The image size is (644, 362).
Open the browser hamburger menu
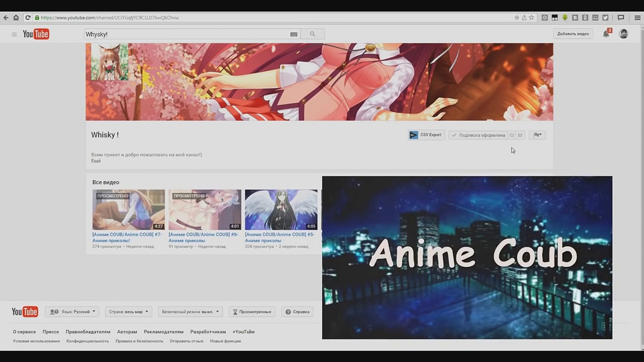click(x=637, y=17)
